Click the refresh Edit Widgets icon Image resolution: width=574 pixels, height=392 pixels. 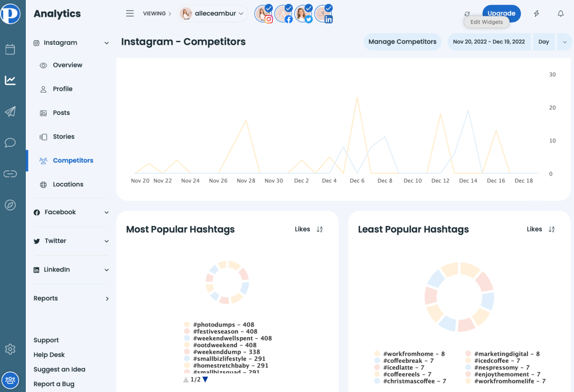click(467, 14)
